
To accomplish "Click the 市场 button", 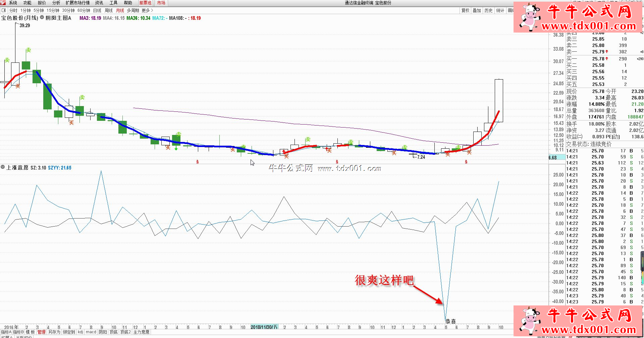I will point(161,3).
